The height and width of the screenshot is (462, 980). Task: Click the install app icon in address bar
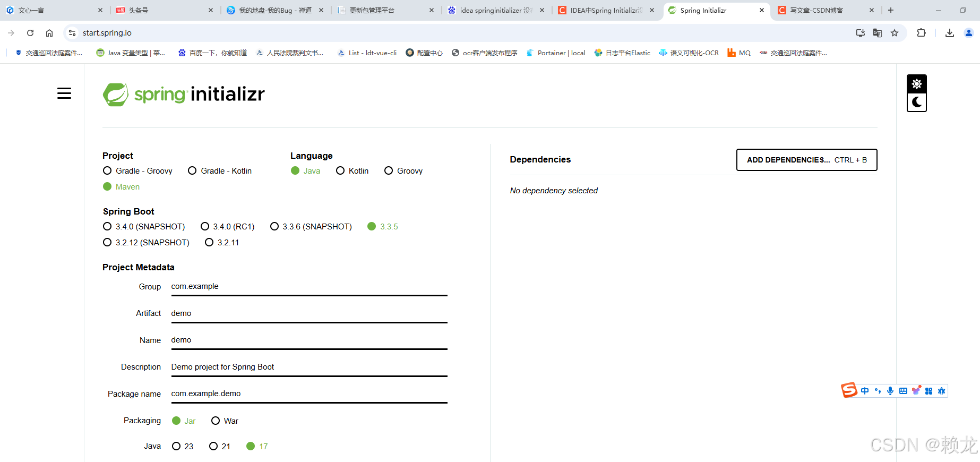[x=861, y=33]
